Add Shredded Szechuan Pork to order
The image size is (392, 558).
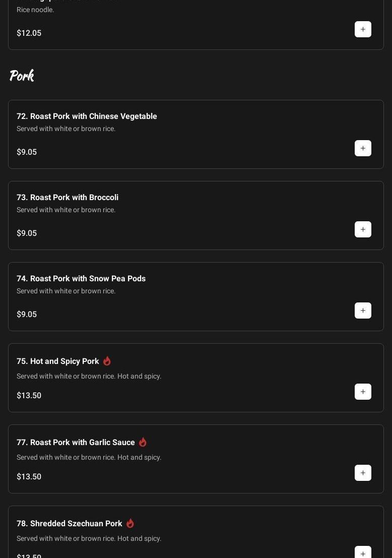tap(363, 552)
